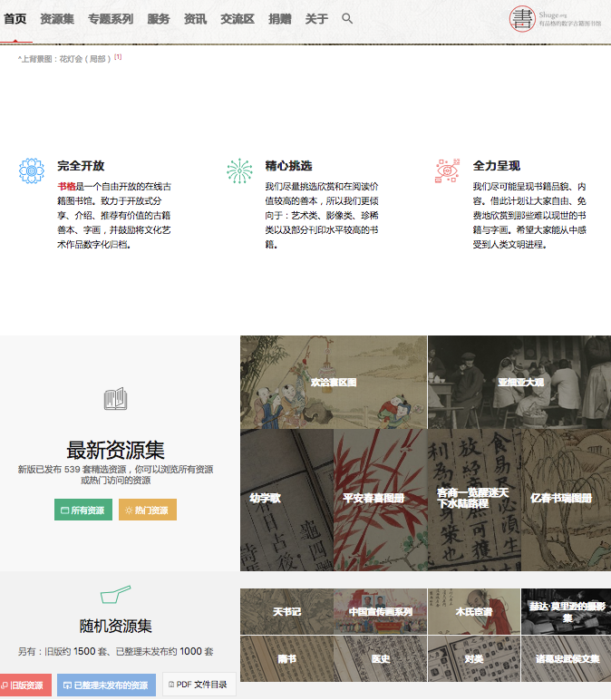Click the green ladle icon above 随机资源集
The width and height of the screenshot is (611, 700).
(x=116, y=594)
